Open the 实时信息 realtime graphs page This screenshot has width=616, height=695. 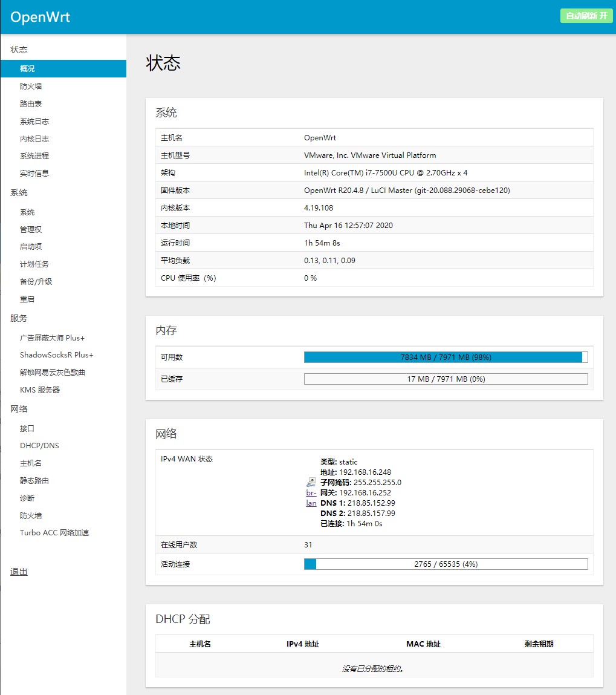34,174
